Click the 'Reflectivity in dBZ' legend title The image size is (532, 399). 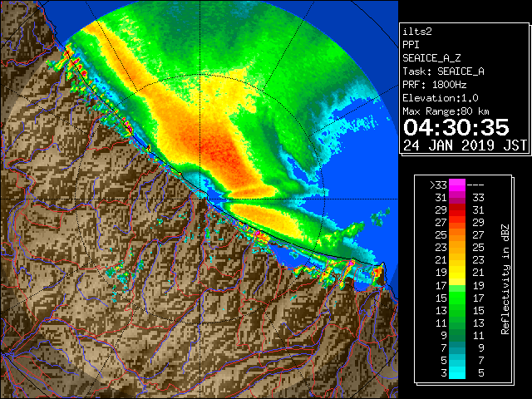click(505, 279)
